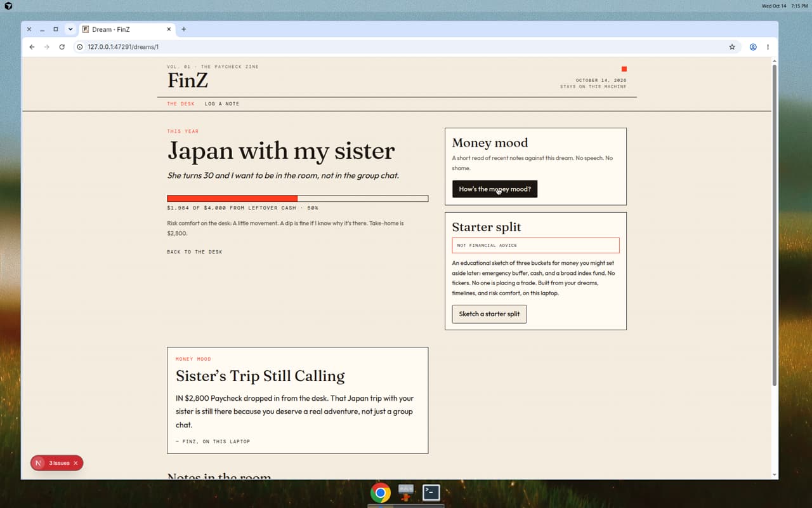Open the Log a Note nav item

pyautogui.click(x=222, y=104)
